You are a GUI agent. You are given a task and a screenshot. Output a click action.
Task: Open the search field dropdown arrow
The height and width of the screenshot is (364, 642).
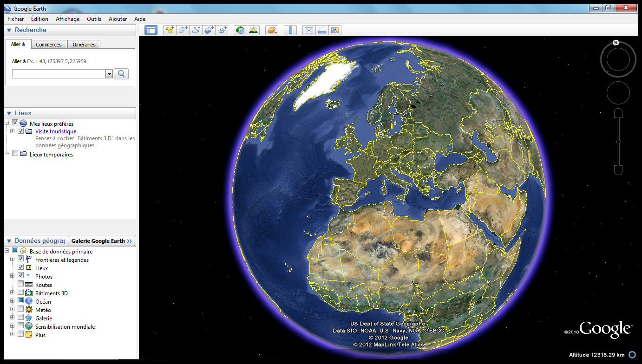[x=109, y=74]
